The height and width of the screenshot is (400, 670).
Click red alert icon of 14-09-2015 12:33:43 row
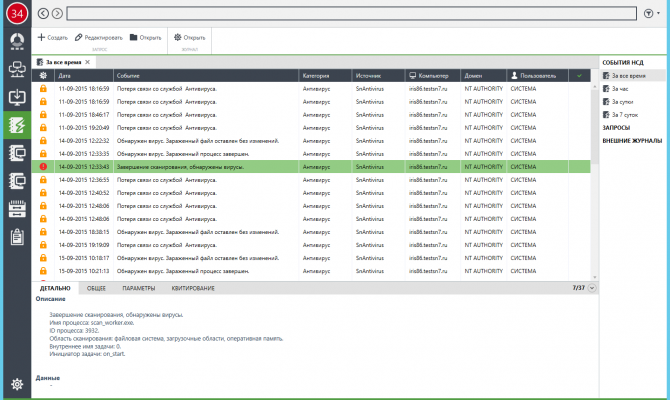click(43, 167)
